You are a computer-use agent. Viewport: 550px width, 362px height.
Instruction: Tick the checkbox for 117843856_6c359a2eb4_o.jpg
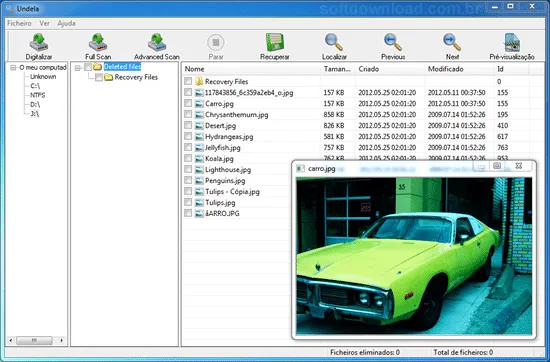click(188, 92)
